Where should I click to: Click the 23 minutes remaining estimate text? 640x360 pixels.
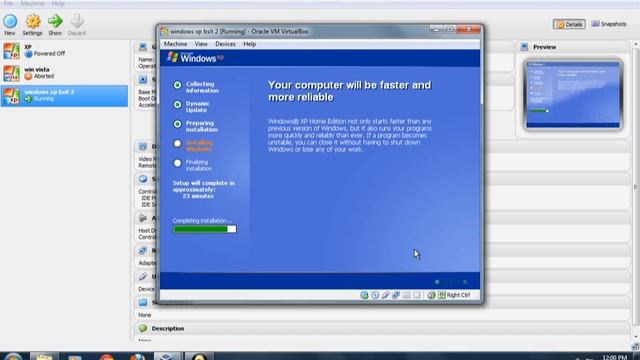(x=198, y=196)
